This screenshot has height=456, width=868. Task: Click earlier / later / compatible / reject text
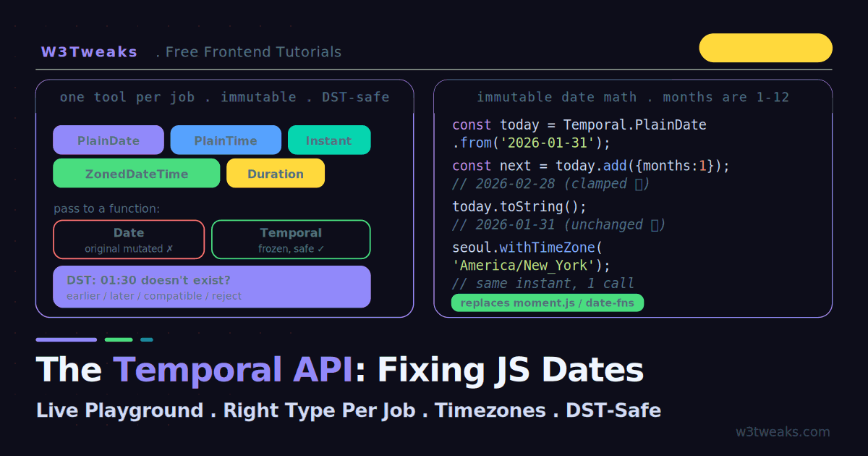(154, 296)
